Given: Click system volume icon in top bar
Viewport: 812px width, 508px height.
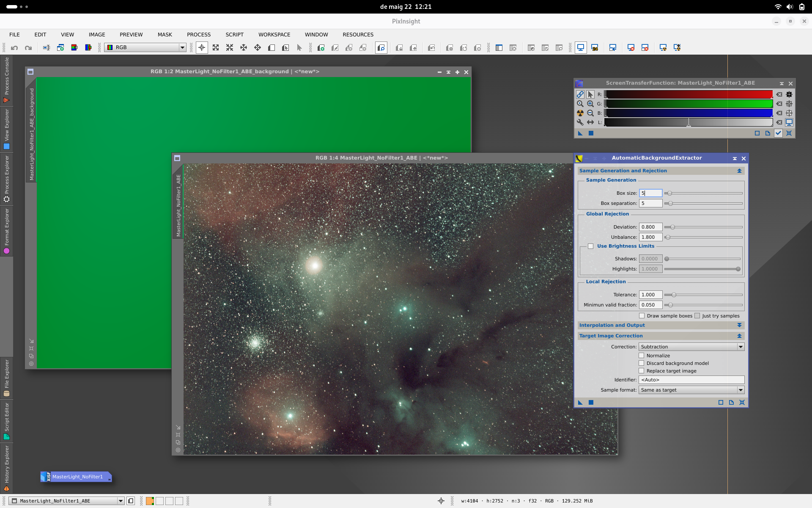Looking at the screenshot, I should (x=790, y=7).
